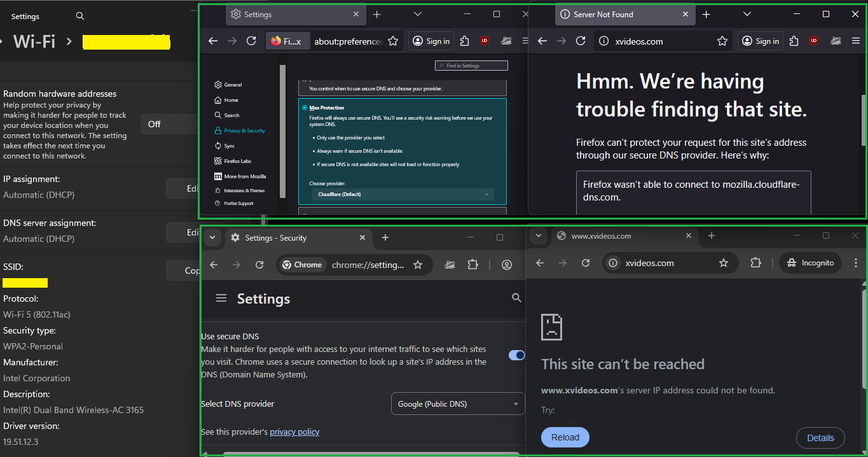
Task: Open Firefox Labs in the settings sidebar
Action: coord(238,161)
